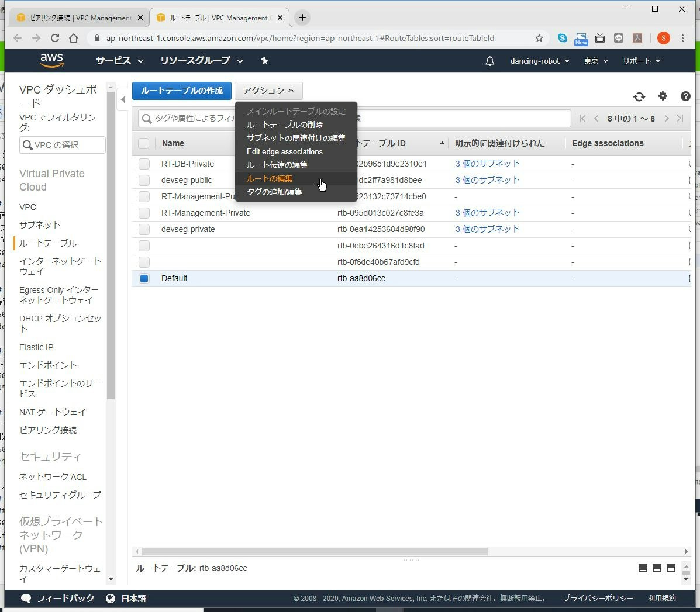Image resolution: width=700 pixels, height=612 pixels.
Task: Go to last page of results
Action: point(680,118)
